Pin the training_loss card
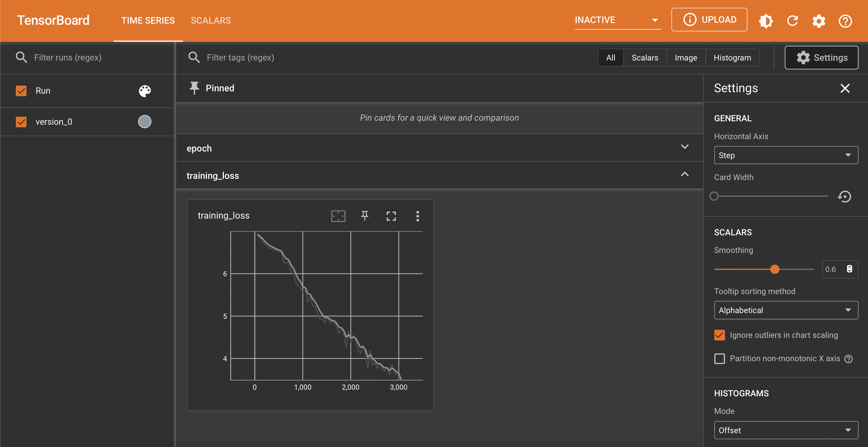The height and width of the screenshot is (447, 868). point(365,216)
